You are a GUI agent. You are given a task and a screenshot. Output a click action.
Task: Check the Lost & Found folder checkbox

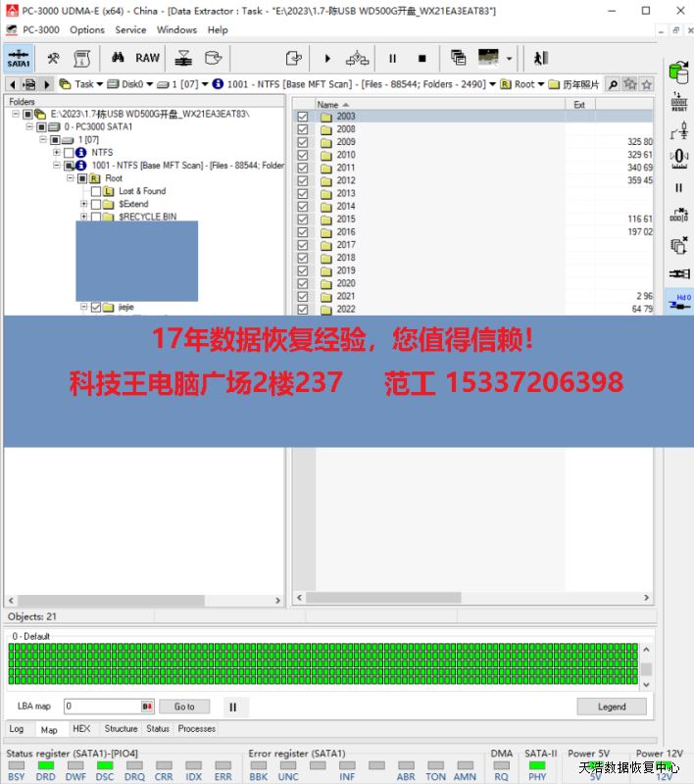96,191
